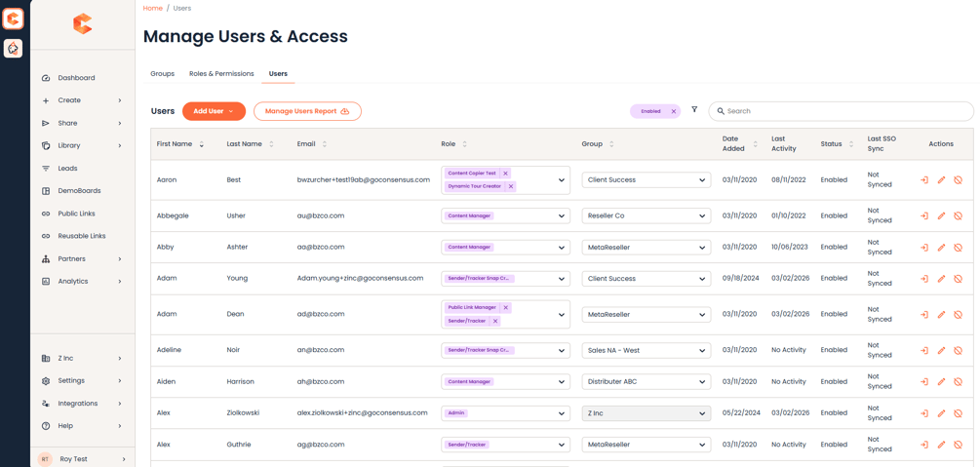Open Reusable Links in sidebar
980x467 pixels.
[x=82, y=236]
